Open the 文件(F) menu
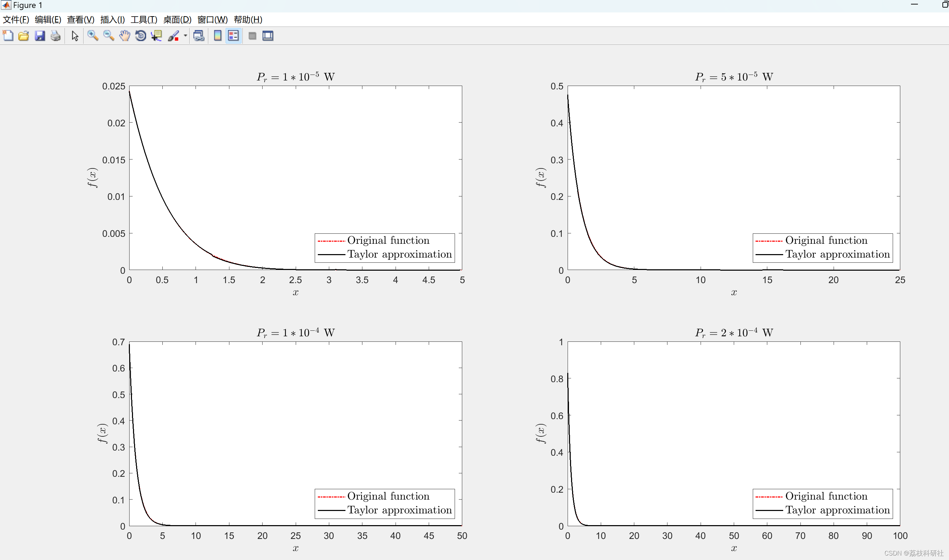The width and height of the screenshot is (949, 560). 16,20
